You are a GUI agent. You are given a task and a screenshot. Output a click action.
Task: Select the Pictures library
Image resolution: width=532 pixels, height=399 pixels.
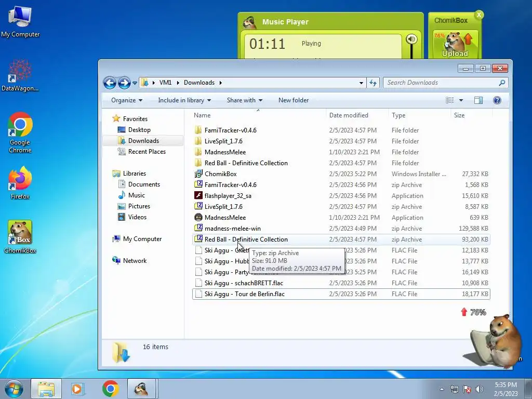point(139,206)
